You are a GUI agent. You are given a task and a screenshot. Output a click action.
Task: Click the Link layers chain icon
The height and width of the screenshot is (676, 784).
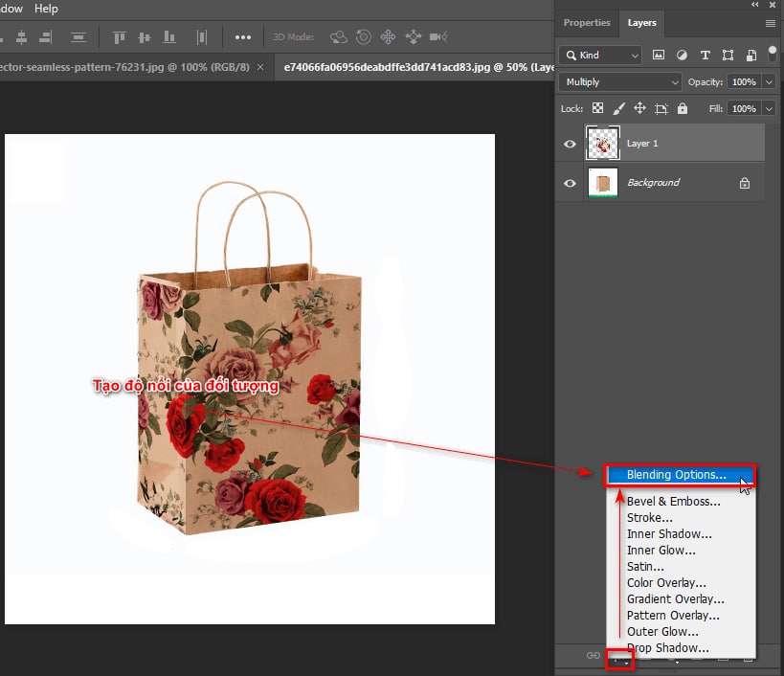click(593, 656)
